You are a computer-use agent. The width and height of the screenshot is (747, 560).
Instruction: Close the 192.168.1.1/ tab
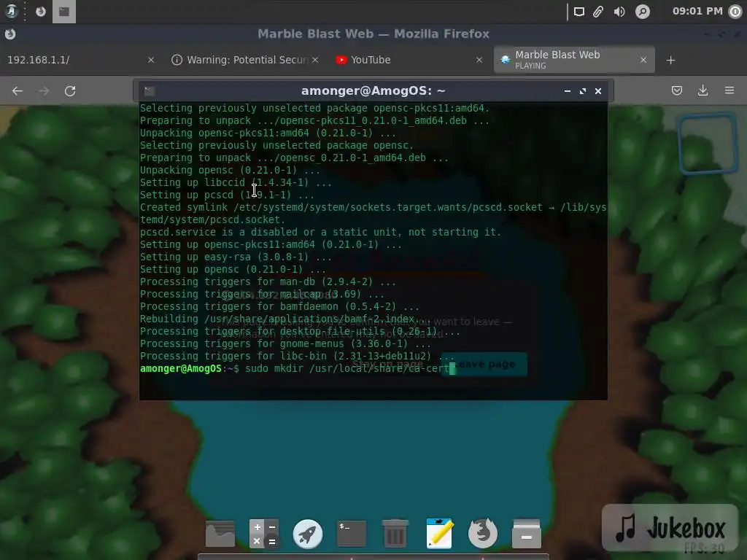coord(151,60)
